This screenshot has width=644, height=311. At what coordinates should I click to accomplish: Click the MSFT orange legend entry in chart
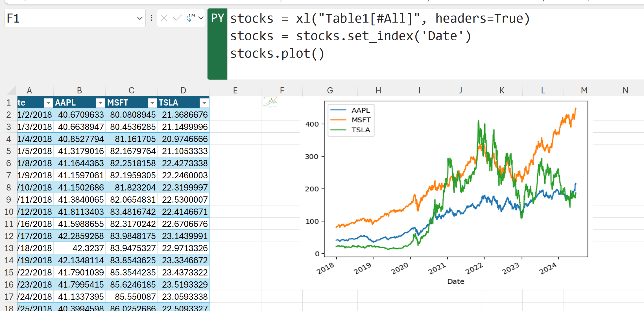pyautogui.click(x=361, y=120)
